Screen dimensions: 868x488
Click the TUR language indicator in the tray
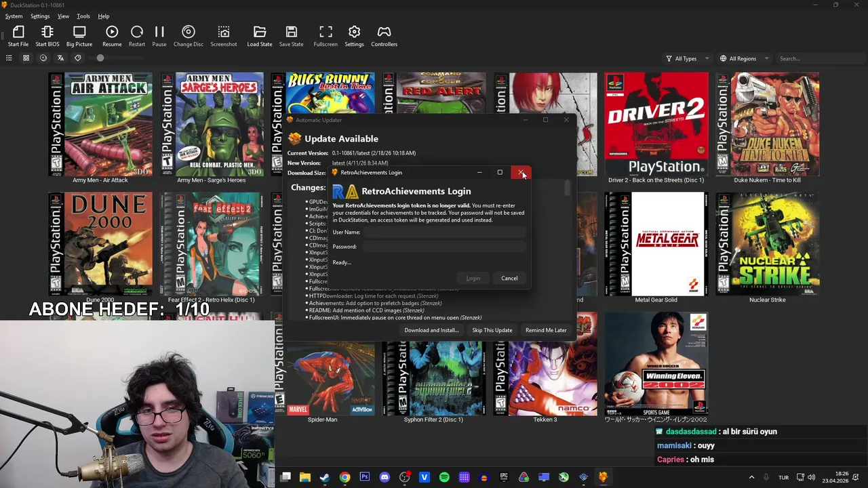pyautogui.click(x=783, y=477)
